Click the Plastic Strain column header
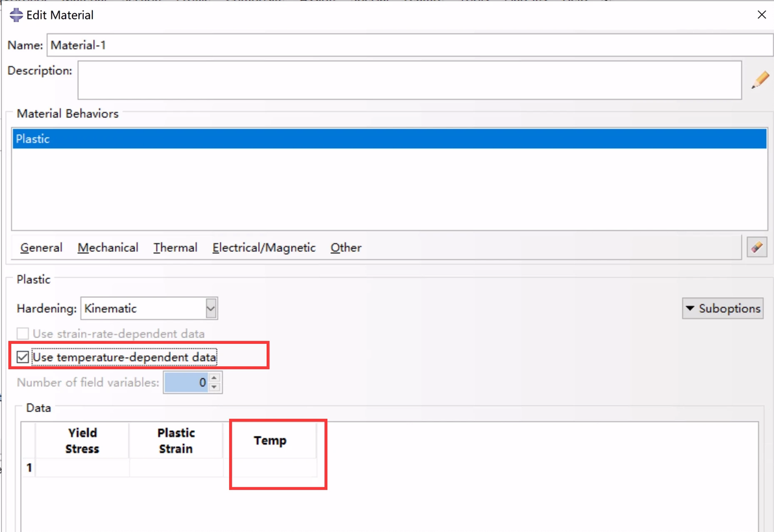 (x=176, y=441)
